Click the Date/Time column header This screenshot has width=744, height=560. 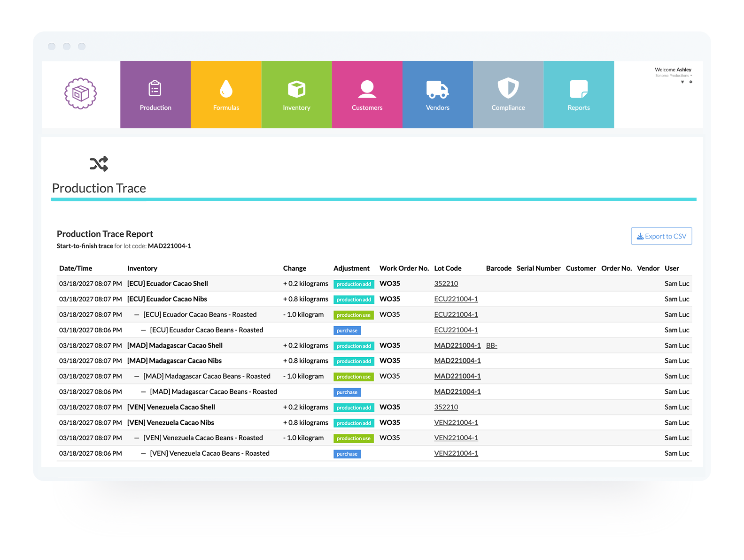click(x=76, y=268)
